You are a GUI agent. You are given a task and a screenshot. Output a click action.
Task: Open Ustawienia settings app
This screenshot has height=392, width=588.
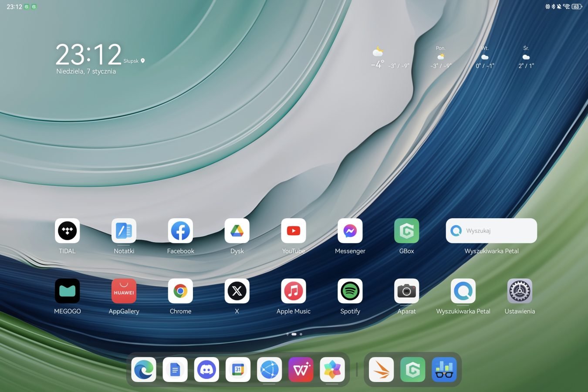tap(520, 291)
